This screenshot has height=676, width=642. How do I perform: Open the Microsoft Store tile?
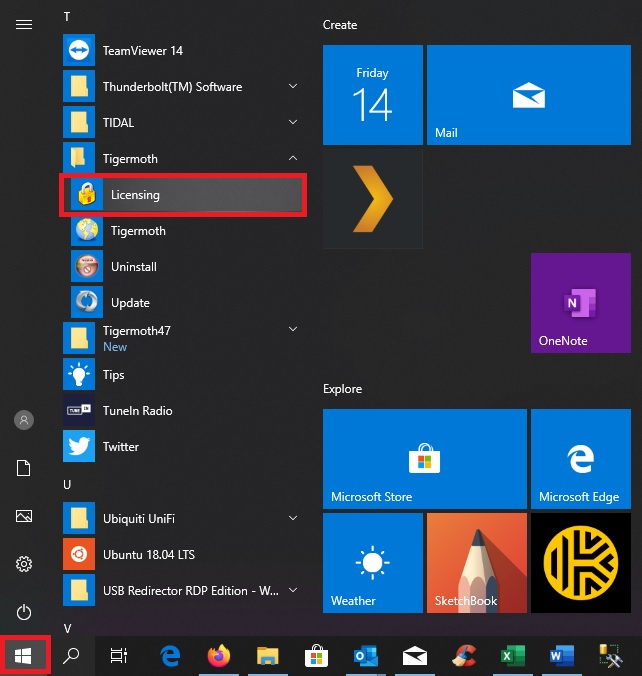(425, 459)
